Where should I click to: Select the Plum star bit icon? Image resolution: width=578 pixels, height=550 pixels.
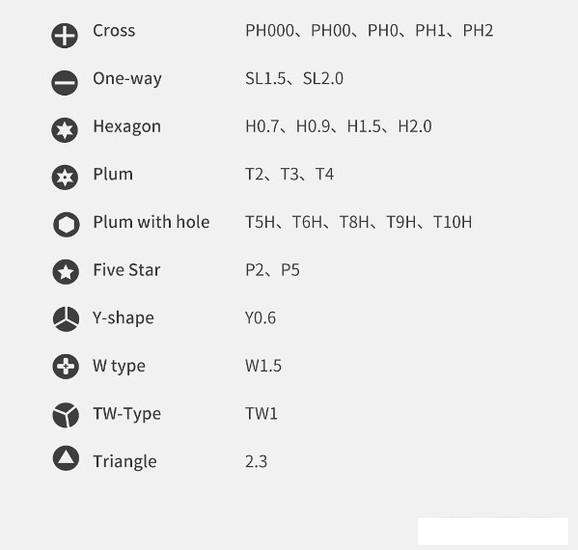tap(65, 177)
